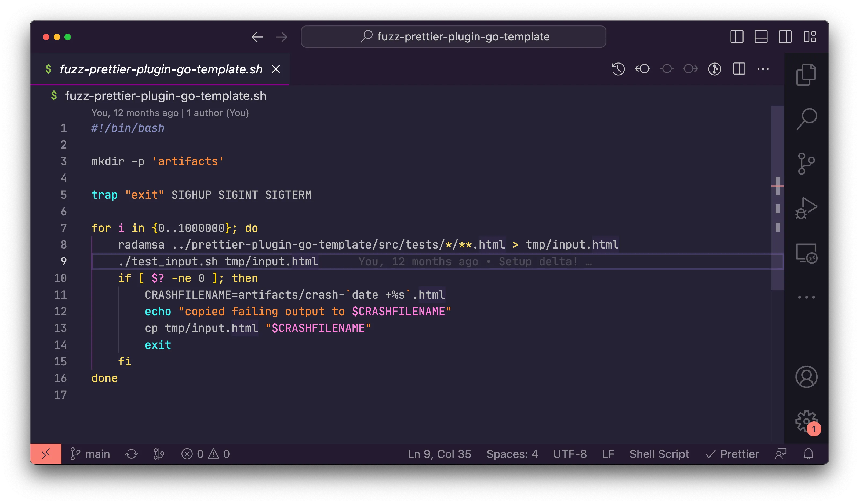The height and width of the screenshot is (504, 859).
Task: Open Remote Explorer view icon
Action: coord(806,253)
